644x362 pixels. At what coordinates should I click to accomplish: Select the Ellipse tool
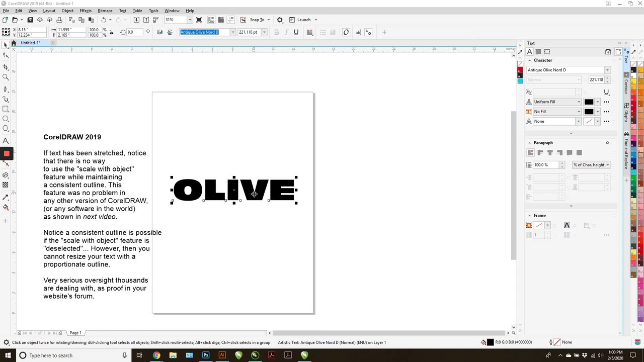coord(6,119)
